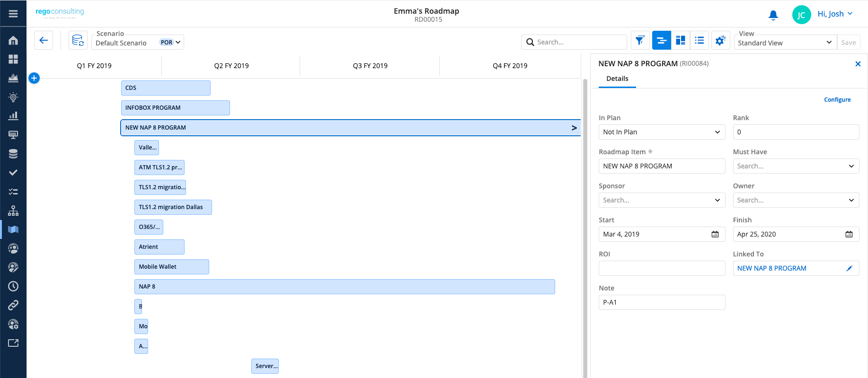Open the database stack sidebar icon
This screenshot has width=868, height=378.
pos(13,154)
